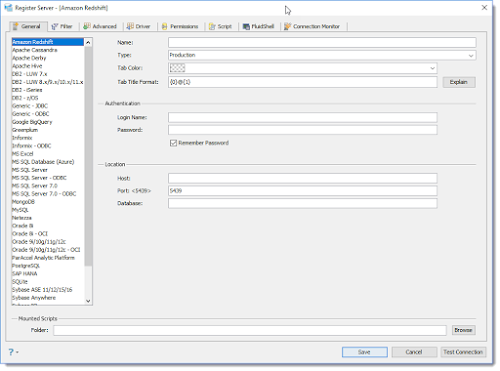The width and height of the screenshot is (500, 371).
Task: Click the server list scrollbar thumb
Action: pyautogui.click(x=88, y=156)
